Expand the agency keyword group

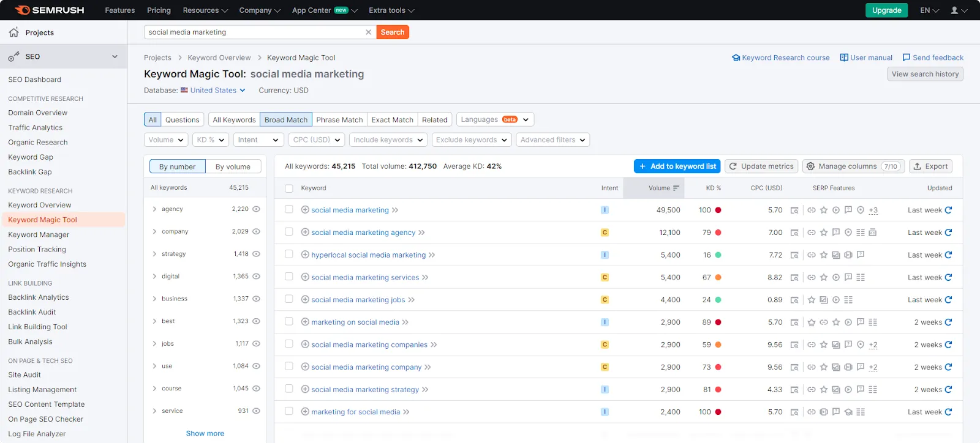[154, 209]
